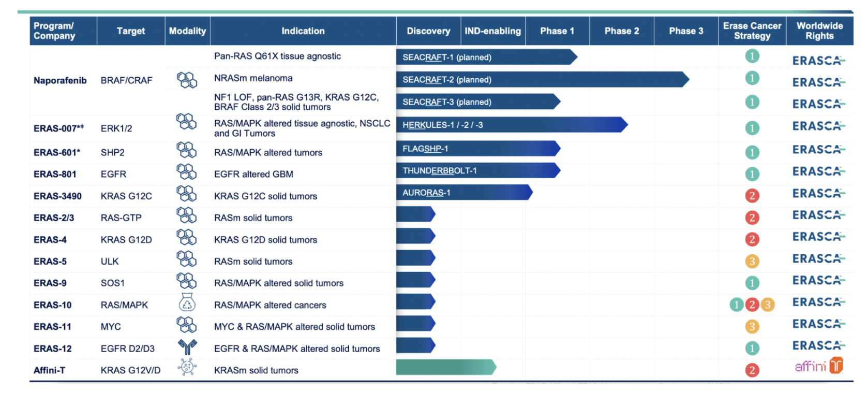Click the small-molecule modality icon for ERAS-3490
Viewport: 868px width, 405px height.
click(187, 194)
